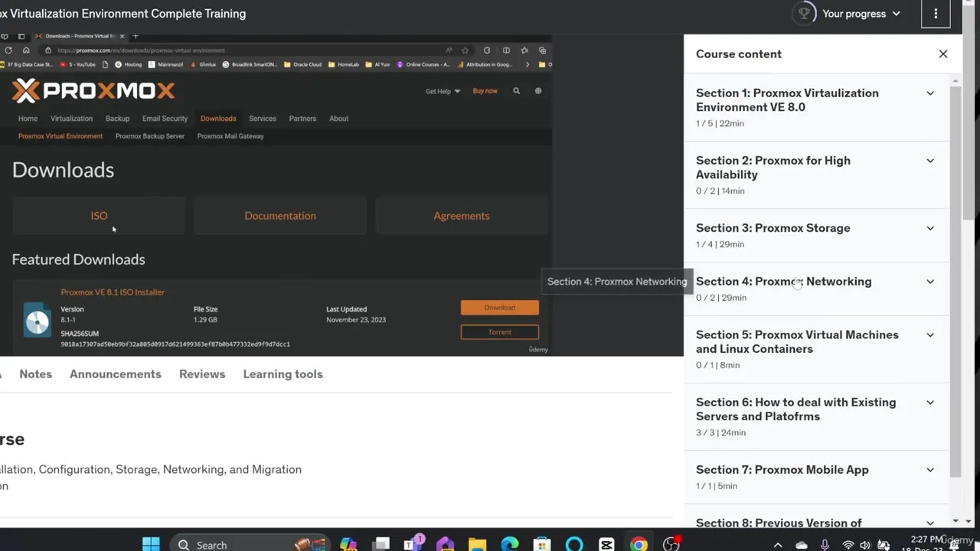The image size is (980, 551).
Task: Select About in Proxmox navigation
Action: tap(338, 119)
